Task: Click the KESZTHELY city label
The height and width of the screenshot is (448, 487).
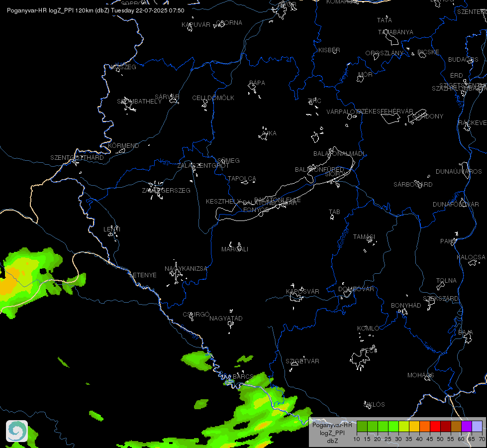Action: click(x=223, y=202)
